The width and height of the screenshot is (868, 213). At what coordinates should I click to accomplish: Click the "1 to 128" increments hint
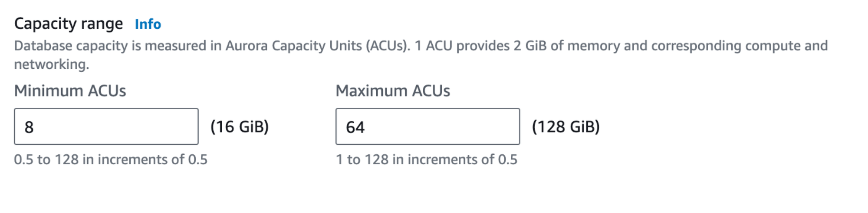[426, 160]
